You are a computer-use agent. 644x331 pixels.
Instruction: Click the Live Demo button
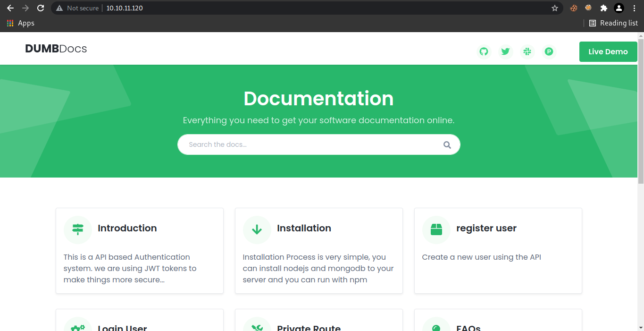click(608, 52)
